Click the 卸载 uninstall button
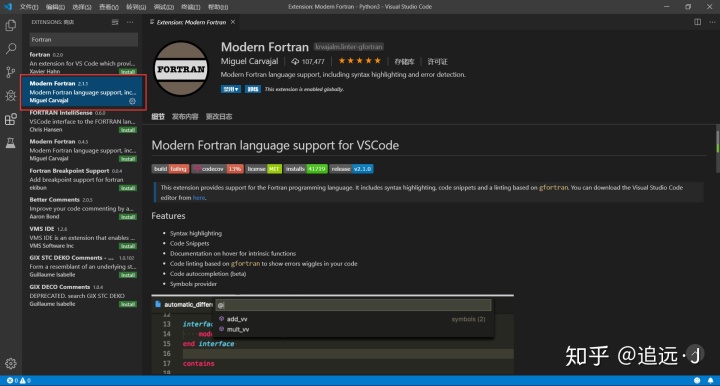The image size is (720, 386). pyautogui.click(x=253, y=89)
